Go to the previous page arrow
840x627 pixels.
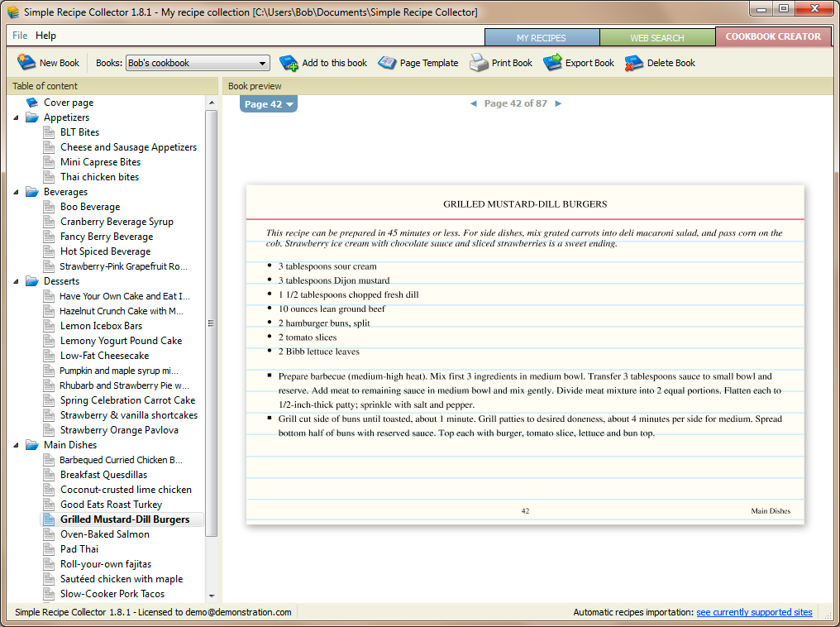tap(473, 103)
